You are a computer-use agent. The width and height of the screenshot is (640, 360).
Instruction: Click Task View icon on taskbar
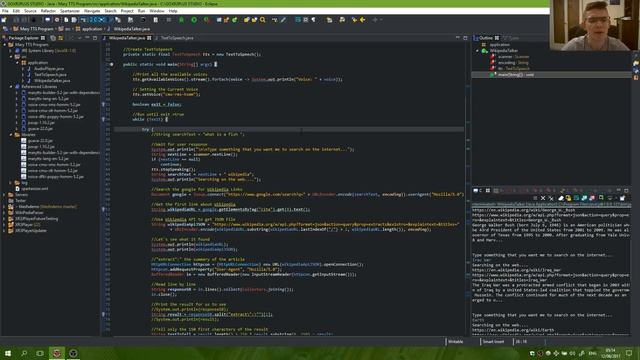pyautogui.click(x=40, y=353)
